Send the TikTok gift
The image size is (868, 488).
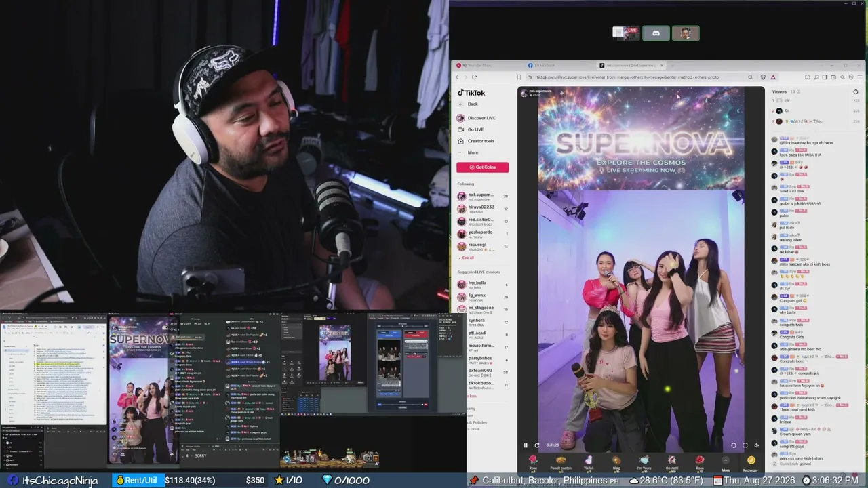589,463
